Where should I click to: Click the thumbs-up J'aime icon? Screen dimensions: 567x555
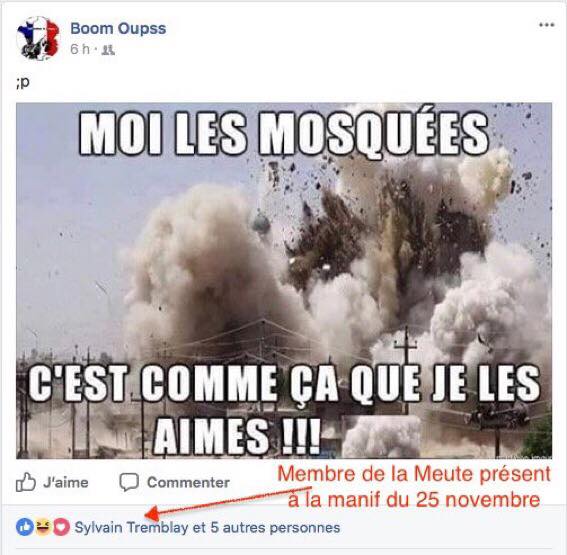pos(26,482)
